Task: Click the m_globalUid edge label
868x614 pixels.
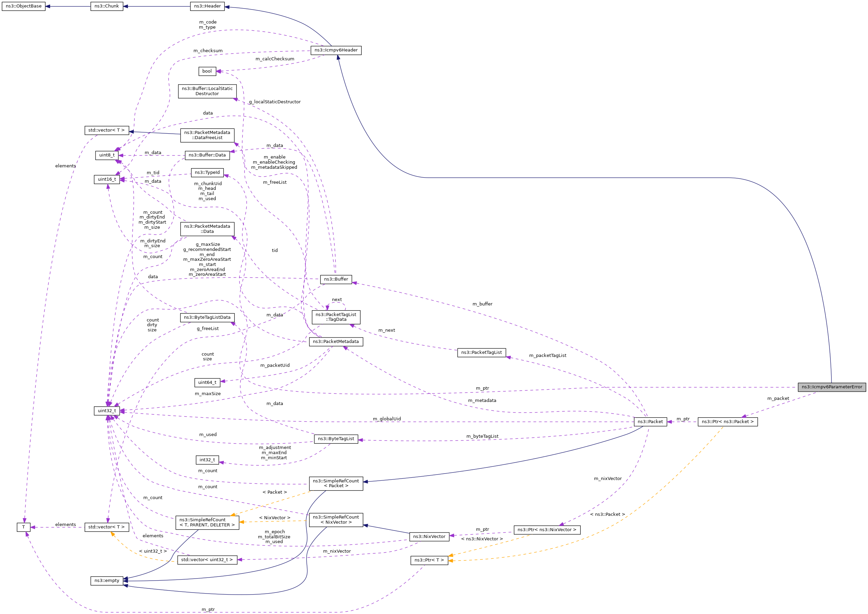Action: click(x=387, y=419)
